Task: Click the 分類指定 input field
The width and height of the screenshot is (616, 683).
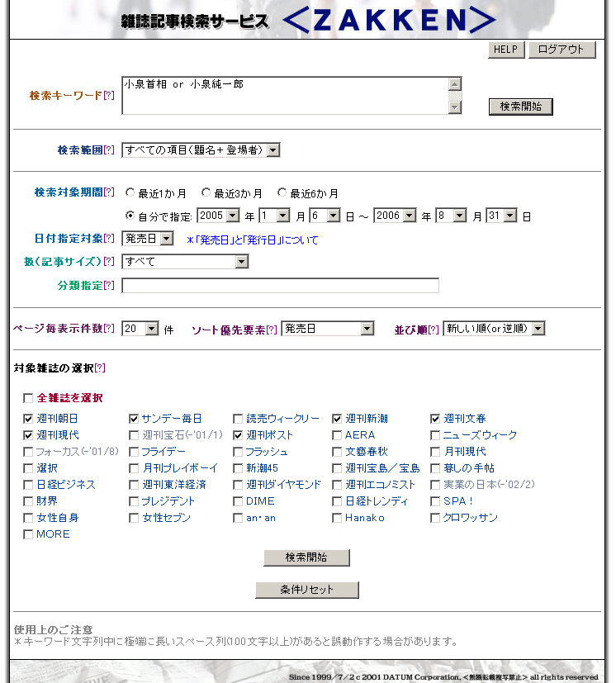Action: coord(280,286)
